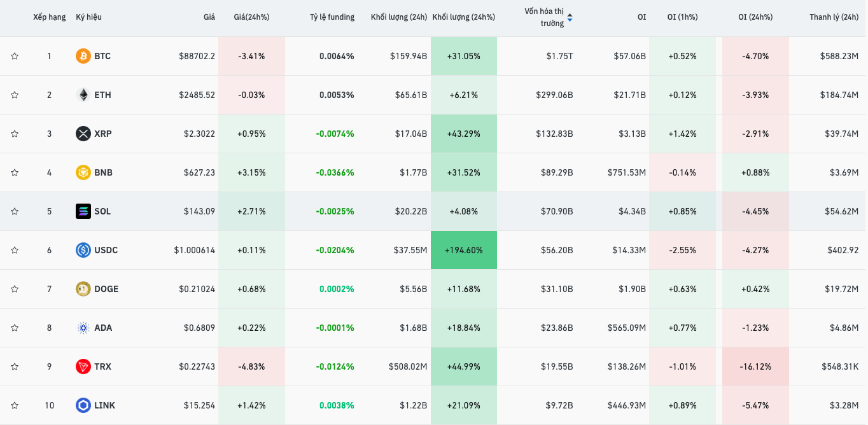Click the OI (24h%) column header
This screenshot has height=425, width=868.
pyautogui.click(x=755, y=17)
